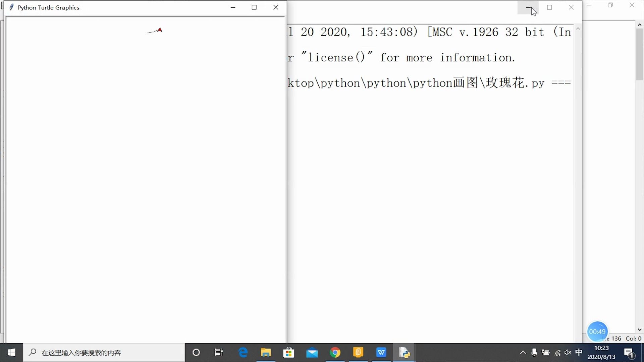Image resolution: width=644 pixels, height=362 pixels.
Task: Click the shell scrollbar up arrow
Action: click(640, 24)
